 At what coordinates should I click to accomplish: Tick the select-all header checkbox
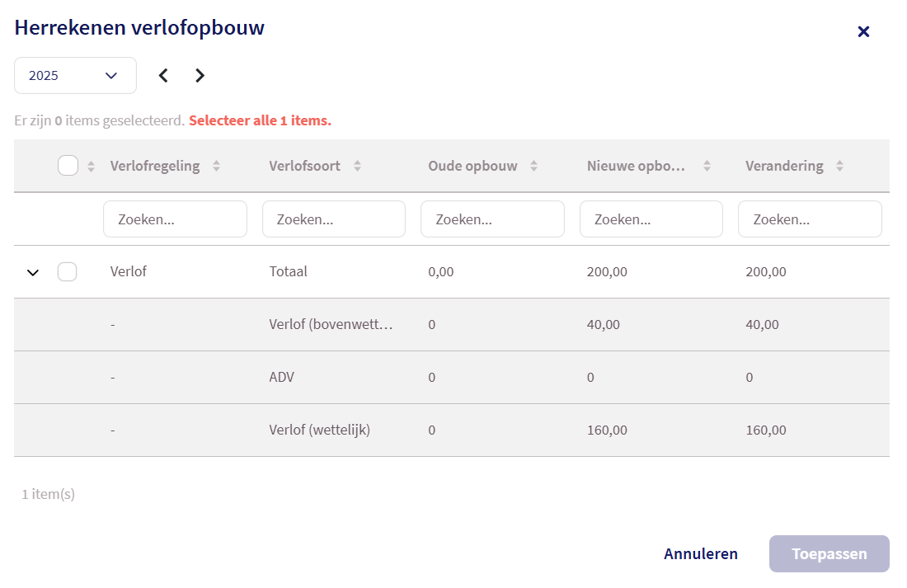click(68, 166)
